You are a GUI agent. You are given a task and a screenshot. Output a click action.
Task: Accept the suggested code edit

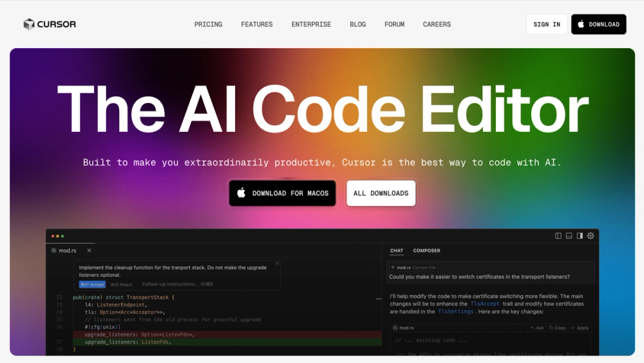point(92,284)
